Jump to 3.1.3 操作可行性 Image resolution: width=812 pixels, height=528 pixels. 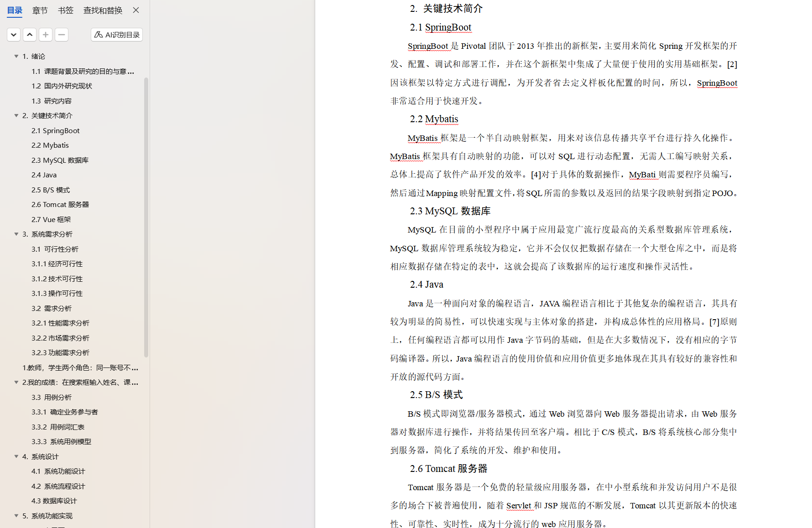57,294
